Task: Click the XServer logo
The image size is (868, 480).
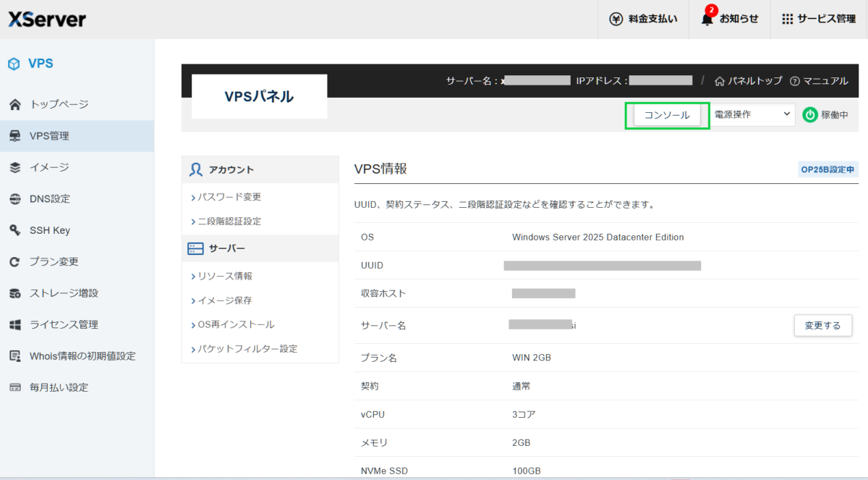Action: click(47, 19)
